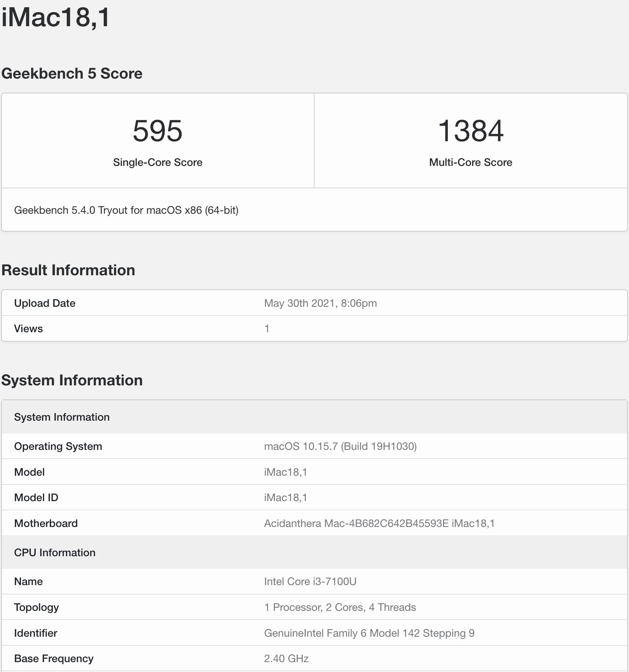Click the Model ID row label

coord(36,498)
